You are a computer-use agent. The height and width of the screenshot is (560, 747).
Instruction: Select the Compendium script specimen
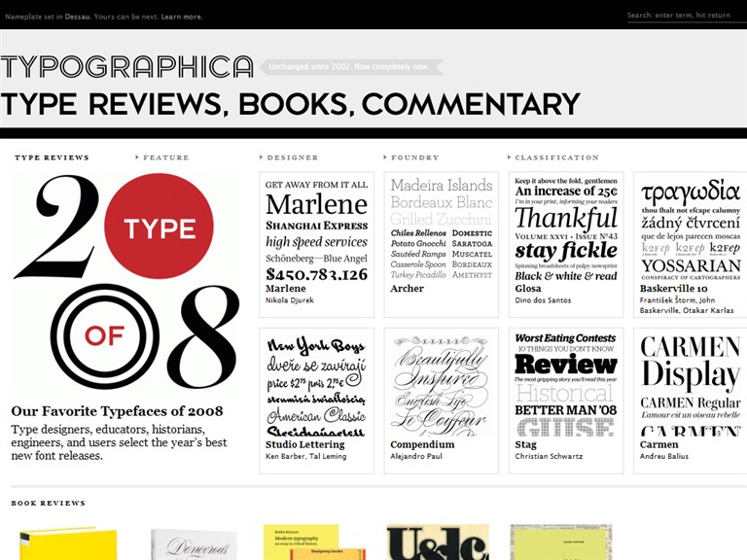click(x=441, y=386)
